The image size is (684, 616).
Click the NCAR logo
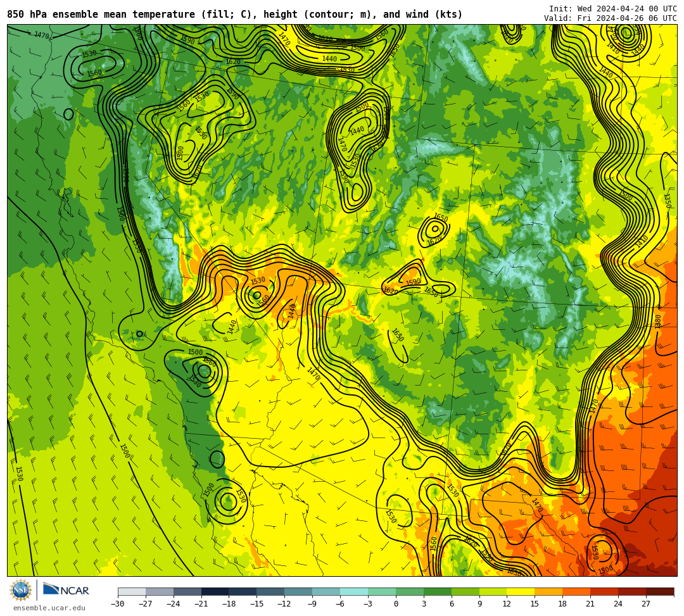coord(66,590)
